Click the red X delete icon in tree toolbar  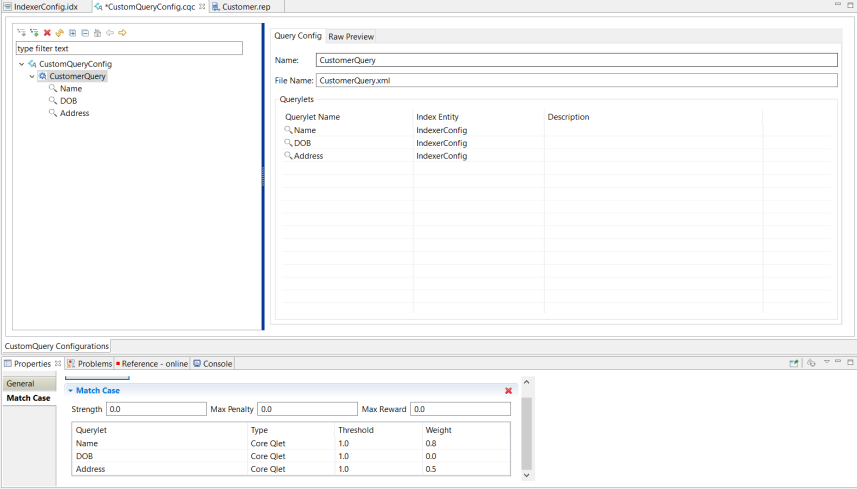click(x=47, y=33)
